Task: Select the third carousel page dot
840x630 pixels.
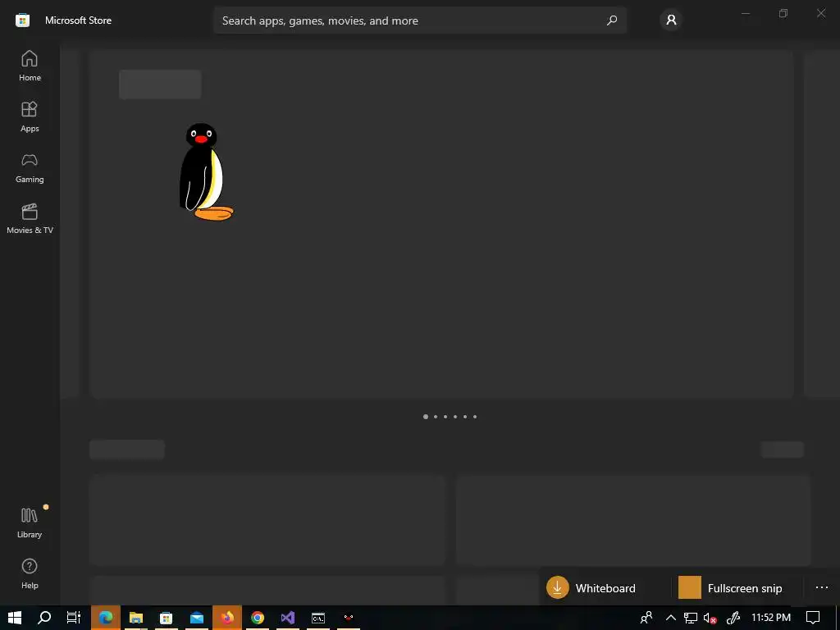Action: (x=445, y=416)
